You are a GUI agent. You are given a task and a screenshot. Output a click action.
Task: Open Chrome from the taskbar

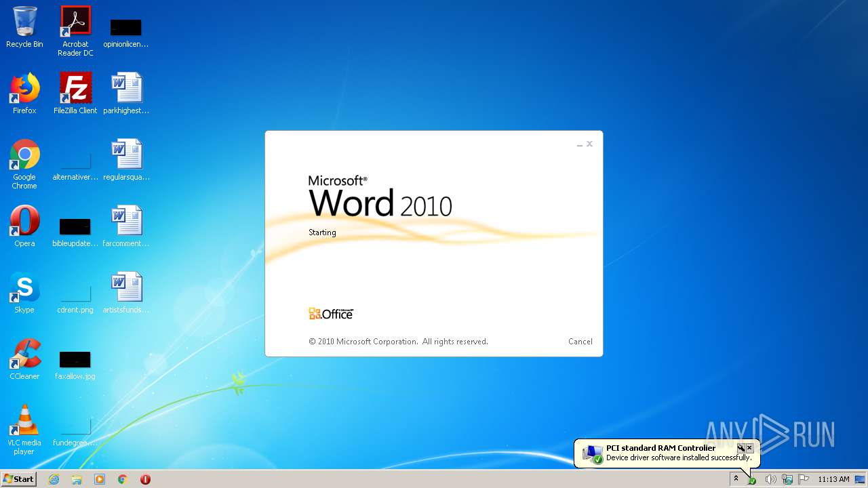123,479
